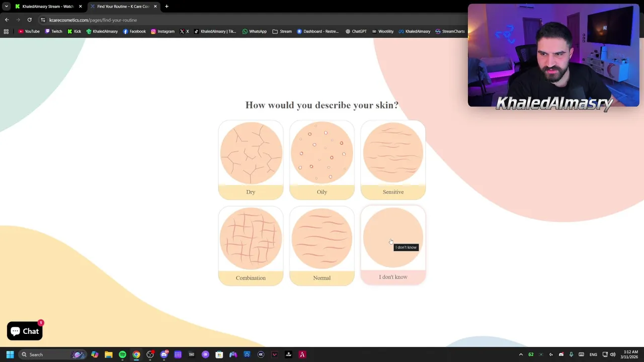
Task: Close the Find Your Routine tab
Action: click(155, 6)
